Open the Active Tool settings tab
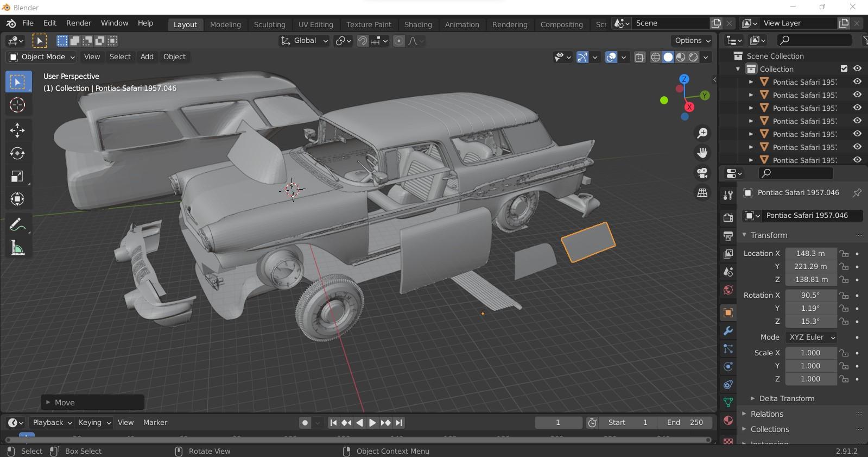 pos(728,196)
